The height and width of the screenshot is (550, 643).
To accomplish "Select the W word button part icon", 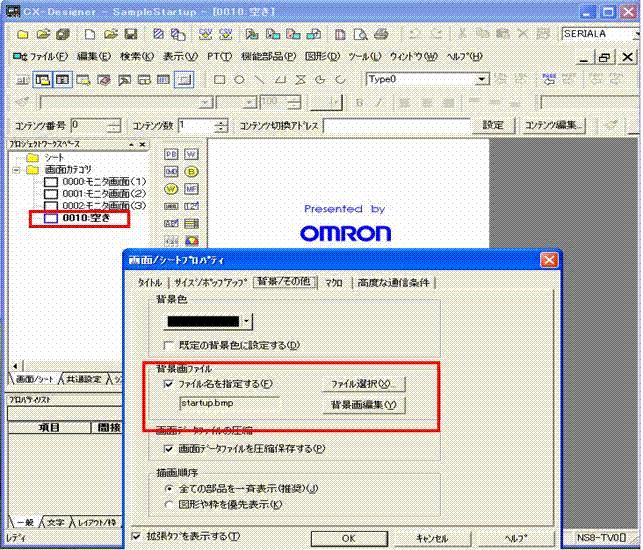I will tap(191, 154).
